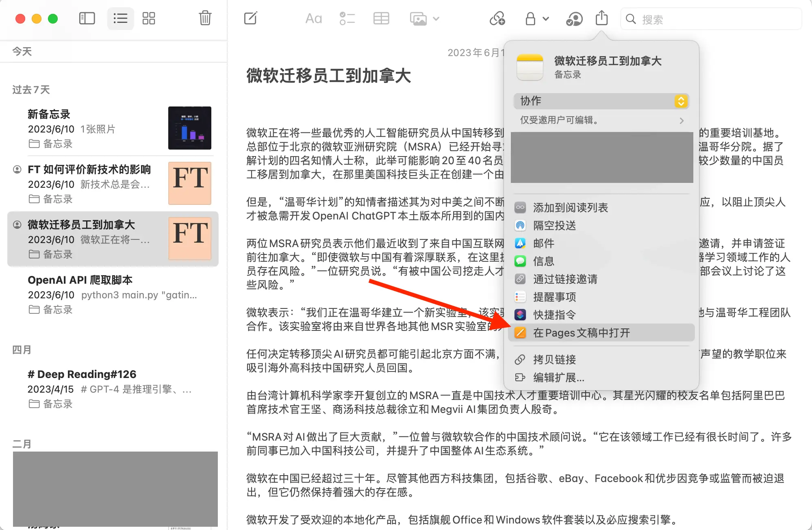Click paragraph starting 由台湾计算机科学家李开复
The width and height of the screenshot is (812, 530).
pyautogui.click(x=515, y=402)
